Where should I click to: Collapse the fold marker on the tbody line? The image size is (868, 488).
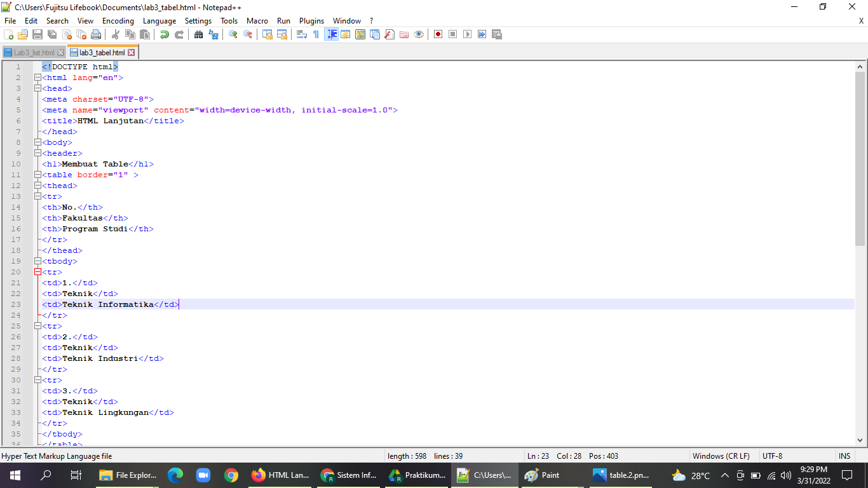(37, 261)
